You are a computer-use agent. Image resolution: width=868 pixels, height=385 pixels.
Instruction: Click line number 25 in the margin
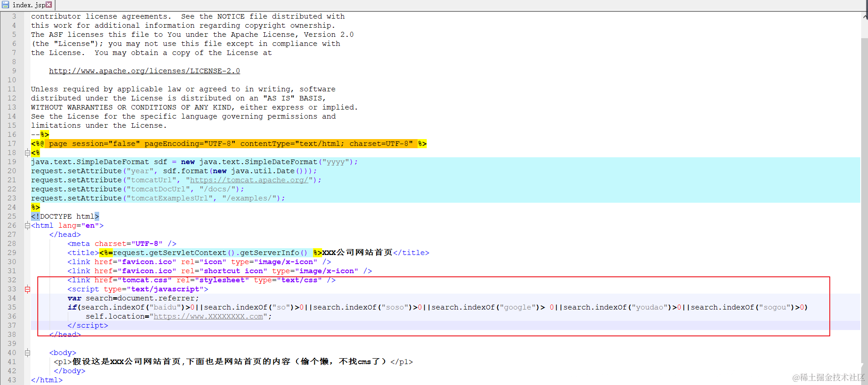(12, 216)
